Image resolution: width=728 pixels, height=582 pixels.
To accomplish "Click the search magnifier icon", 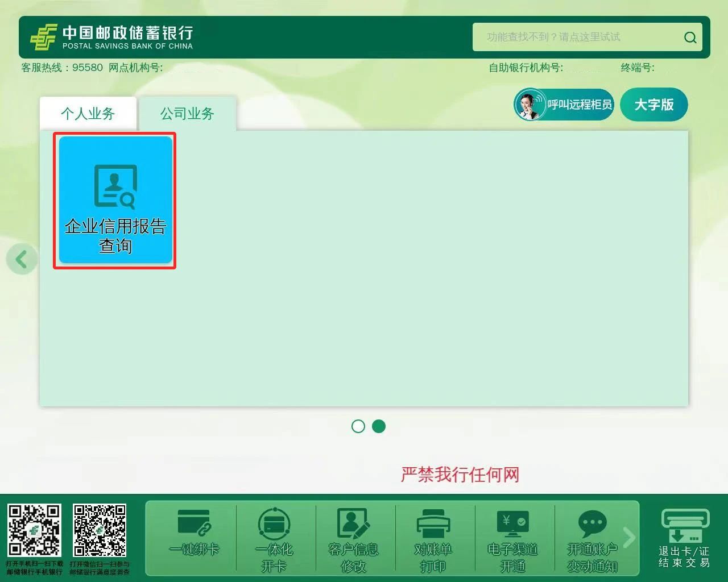I will 690,38.
